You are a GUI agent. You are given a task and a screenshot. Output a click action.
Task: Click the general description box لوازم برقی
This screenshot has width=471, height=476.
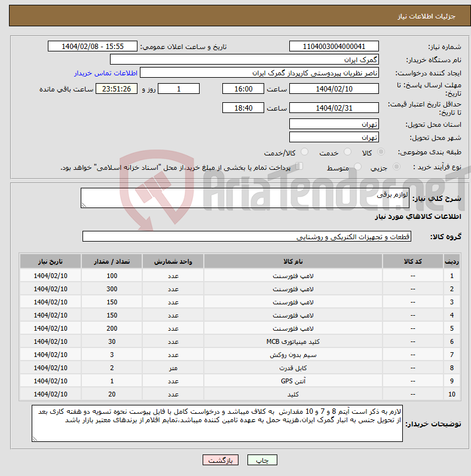click(x=245, y=198)
